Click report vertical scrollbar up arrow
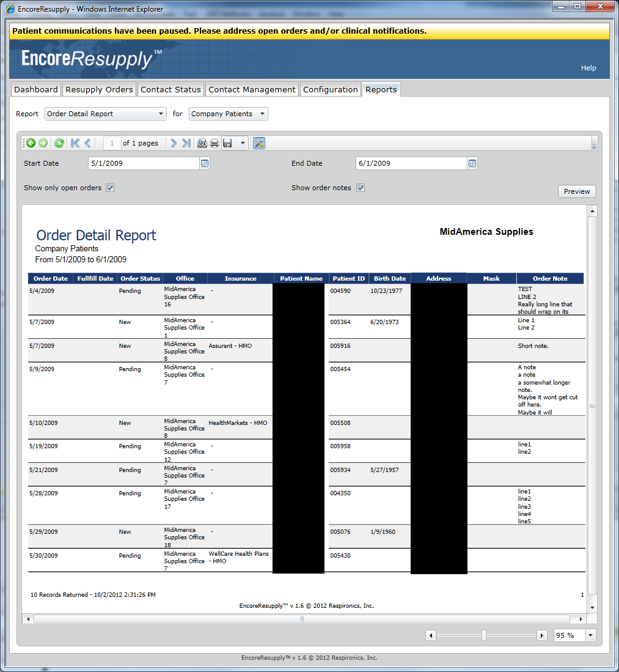This screenshot has height=672, width=619. (592, 211)
